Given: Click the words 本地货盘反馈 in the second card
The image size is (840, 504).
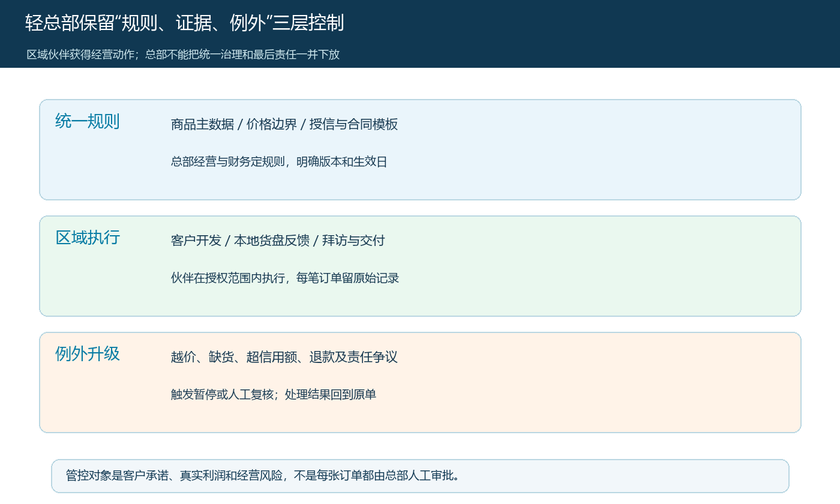Looking at the screenshot, I should (272, 241).
